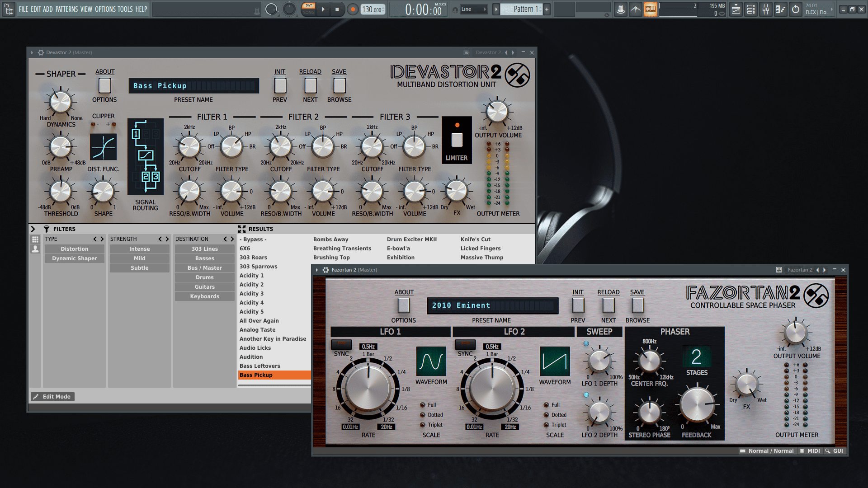Click the circular arrow icon in toolbar

(x=796, y=9)
